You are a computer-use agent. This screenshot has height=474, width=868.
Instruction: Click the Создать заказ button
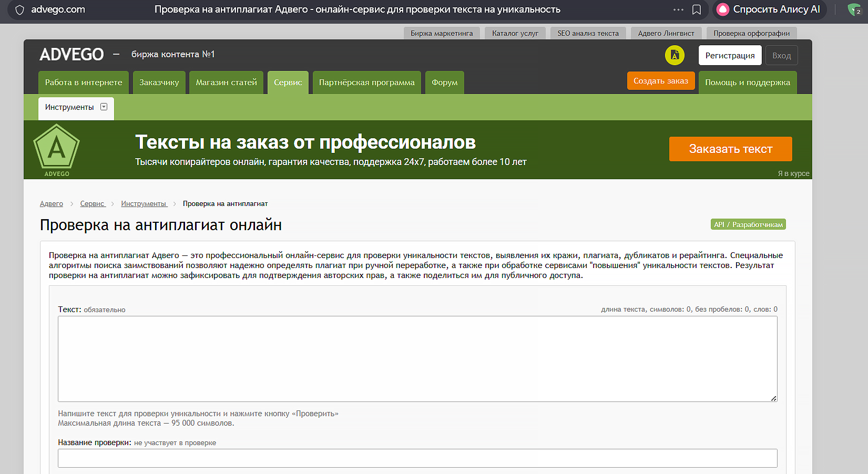pyautogui.click(x=661, y=81)
